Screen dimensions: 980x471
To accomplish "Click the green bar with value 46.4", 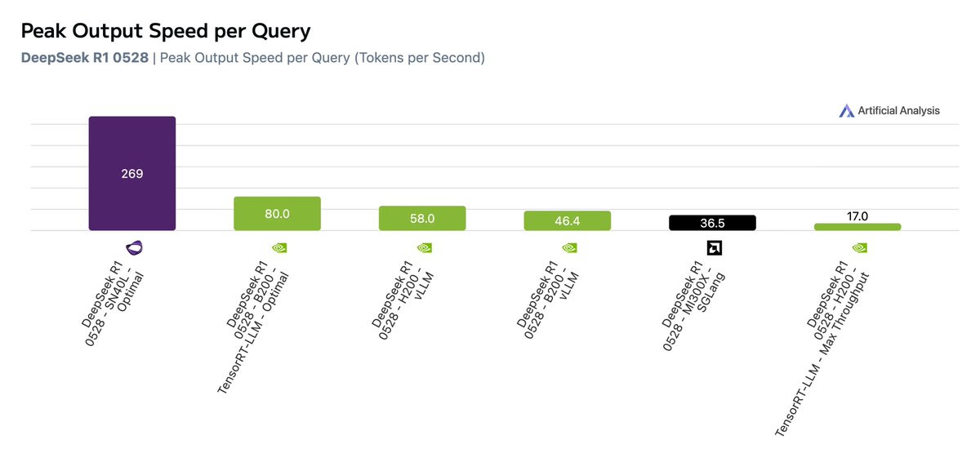I will pos(568,221).
